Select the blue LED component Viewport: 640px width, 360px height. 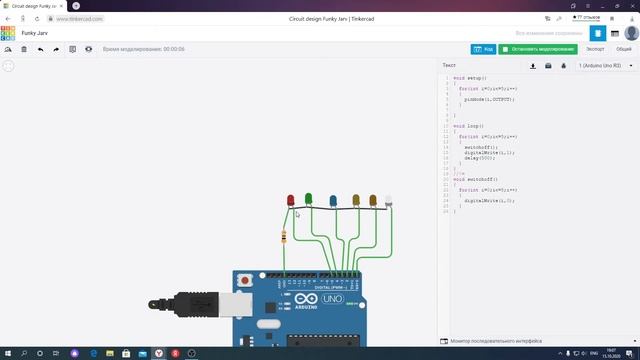pyautogui.click(x=333, y=200)
